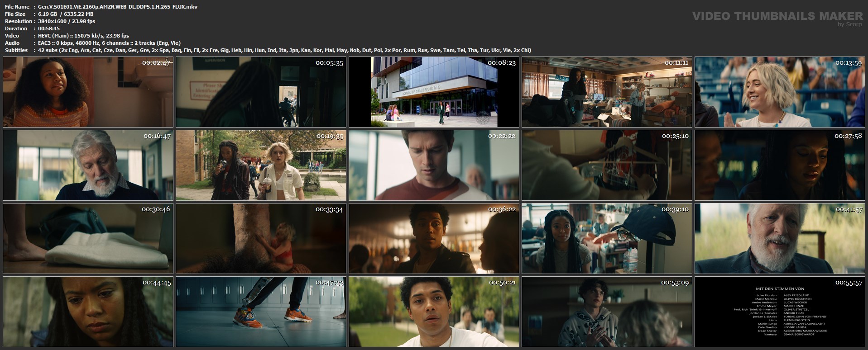Click the clothes hanger thumbnail 00:25:10
This screenshot has height=350, width=868.
[607, 166]
